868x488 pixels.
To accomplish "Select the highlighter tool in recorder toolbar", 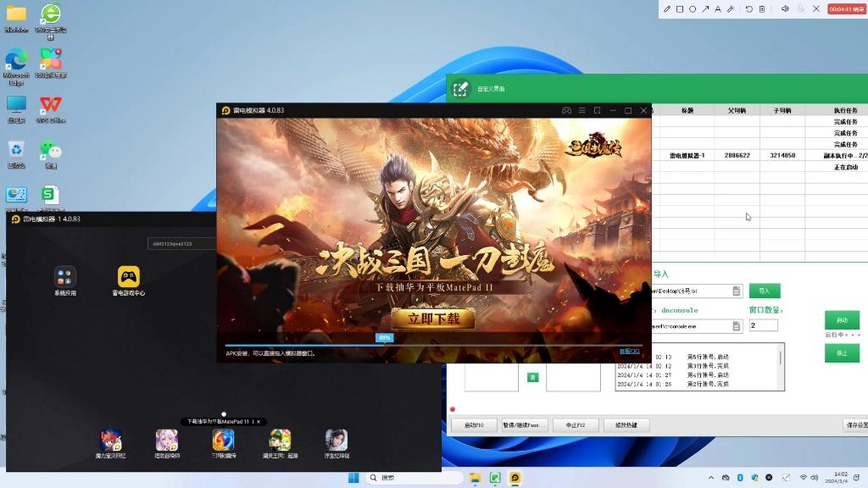I will [731, 8].
